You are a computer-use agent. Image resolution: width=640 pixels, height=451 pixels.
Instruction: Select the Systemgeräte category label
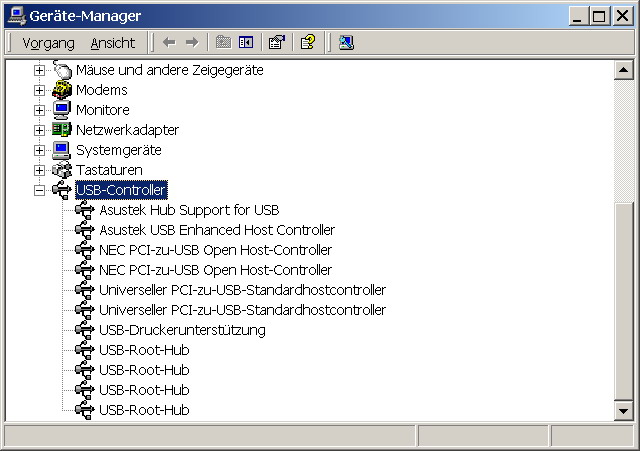click(x=119, y=150)
